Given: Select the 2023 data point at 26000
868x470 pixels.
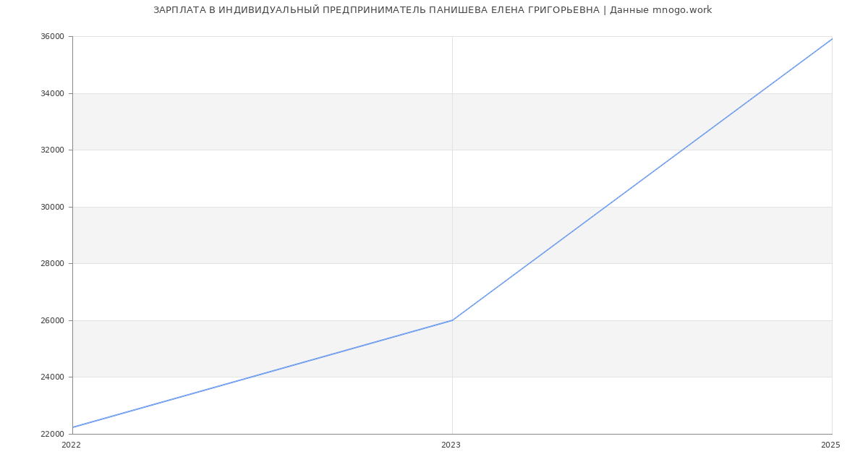Looking at the screenshot, I should [452, 320].
